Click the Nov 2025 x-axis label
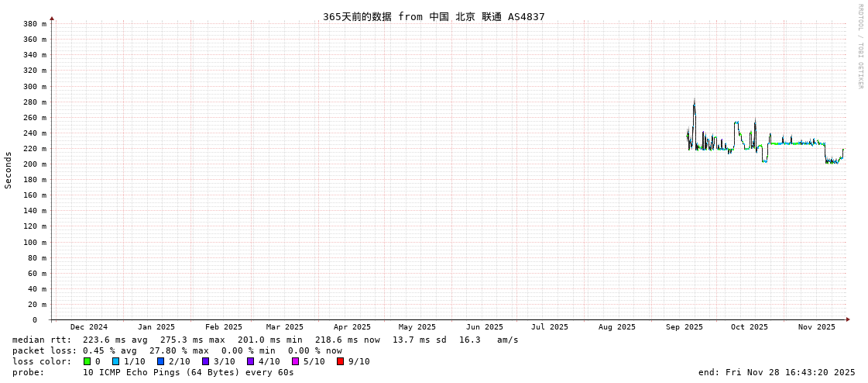 coord(817,327)
